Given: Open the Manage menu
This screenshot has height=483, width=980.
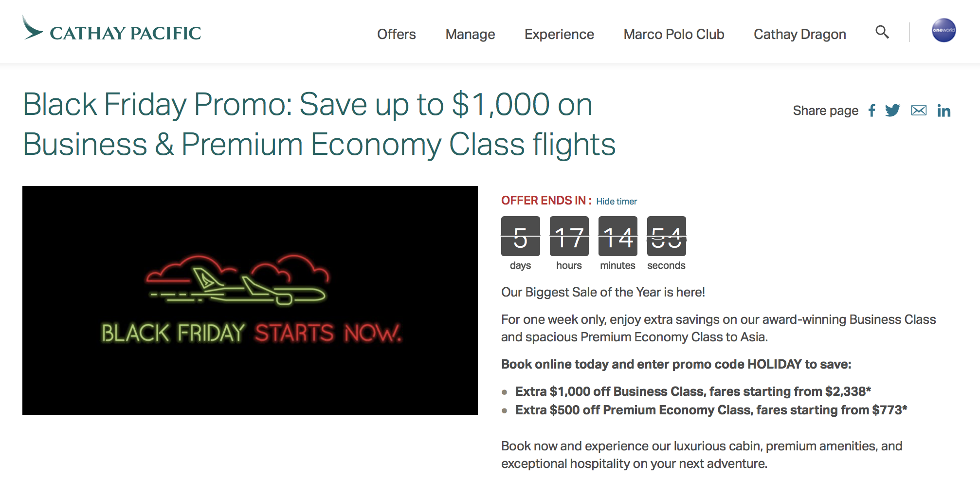Looking at the screenshot, I should (x=470, y=34).
